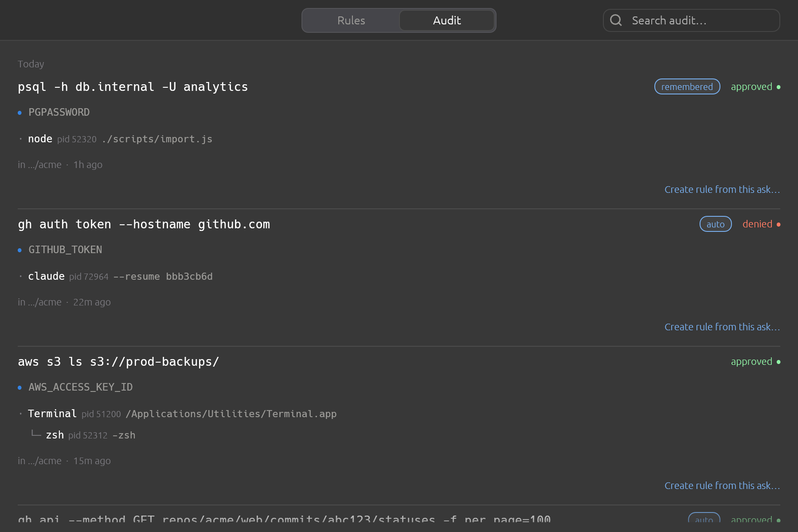The image size is (798, 532).
Task: Click the Terminal process pid 51200 row
Action: (x=178, y=414)
